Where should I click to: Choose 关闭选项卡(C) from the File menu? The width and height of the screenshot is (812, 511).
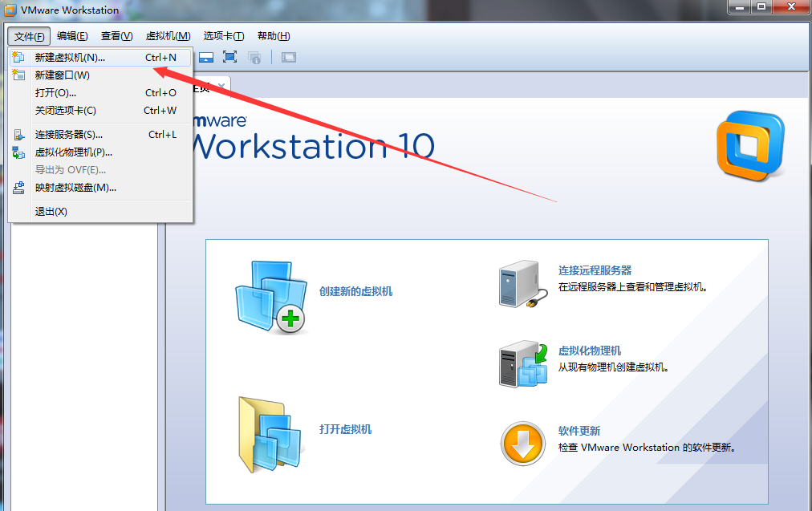pyautogui.click(x=65, y=111)
